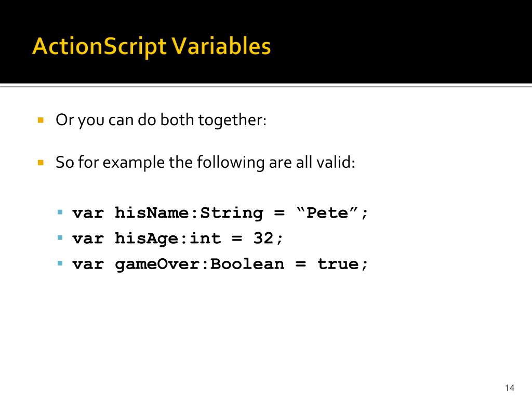Click the blue bullet beside the hisName line
This screenshot has height=399, width=532.
pyautogui.click(x=60, y=212)
